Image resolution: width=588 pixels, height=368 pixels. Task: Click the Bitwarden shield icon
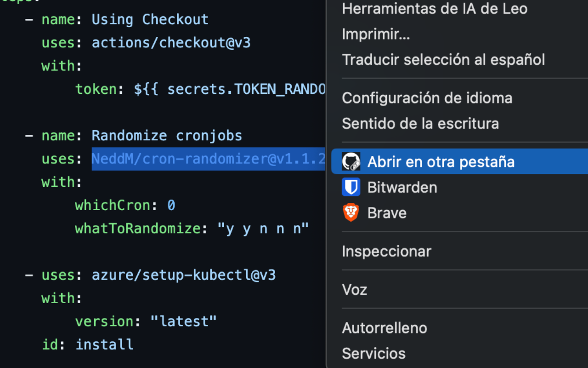click(x=351, y=187)
